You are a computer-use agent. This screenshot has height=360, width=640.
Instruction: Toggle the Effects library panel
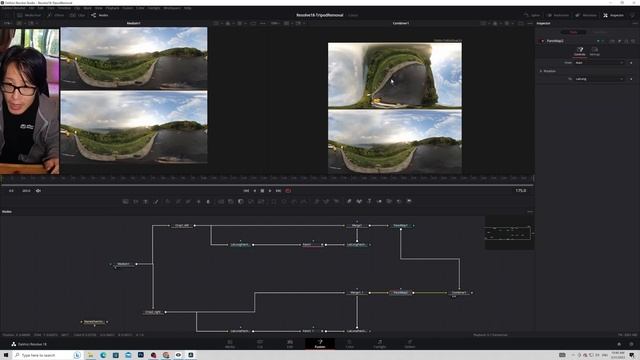56,15
